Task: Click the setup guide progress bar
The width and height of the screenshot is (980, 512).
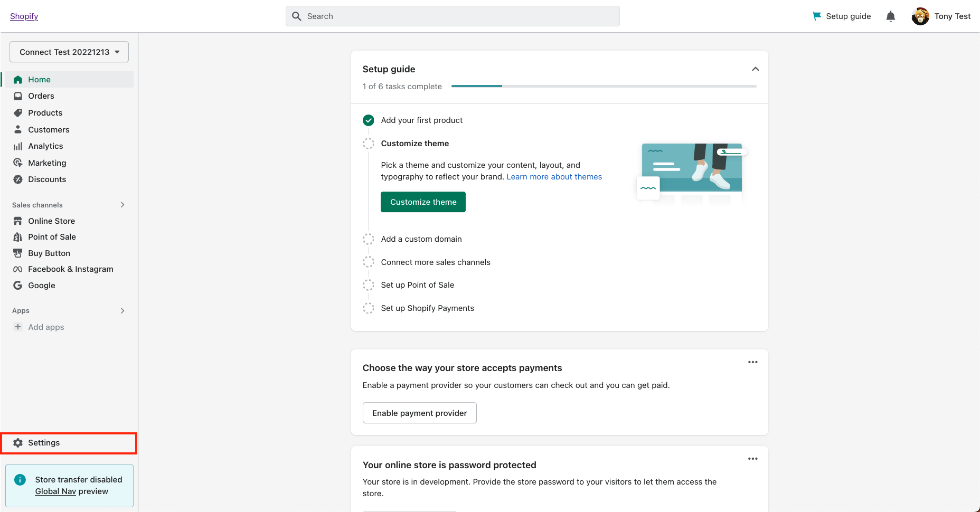Action: point(604,86)
